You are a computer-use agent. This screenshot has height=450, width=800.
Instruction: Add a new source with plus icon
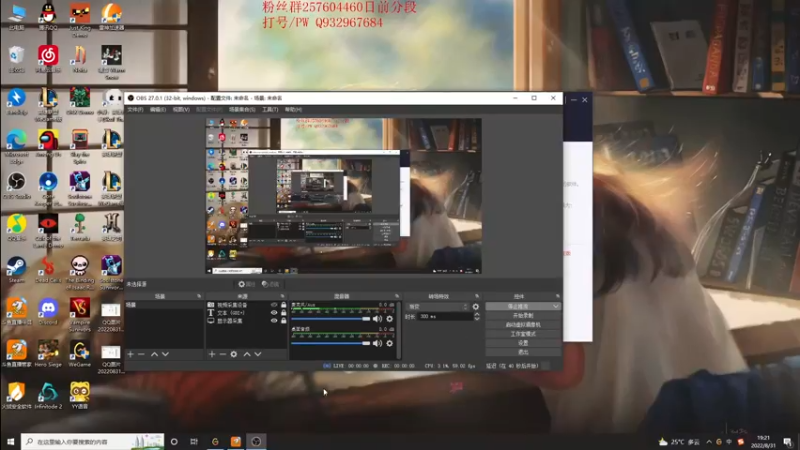point(212,354)
